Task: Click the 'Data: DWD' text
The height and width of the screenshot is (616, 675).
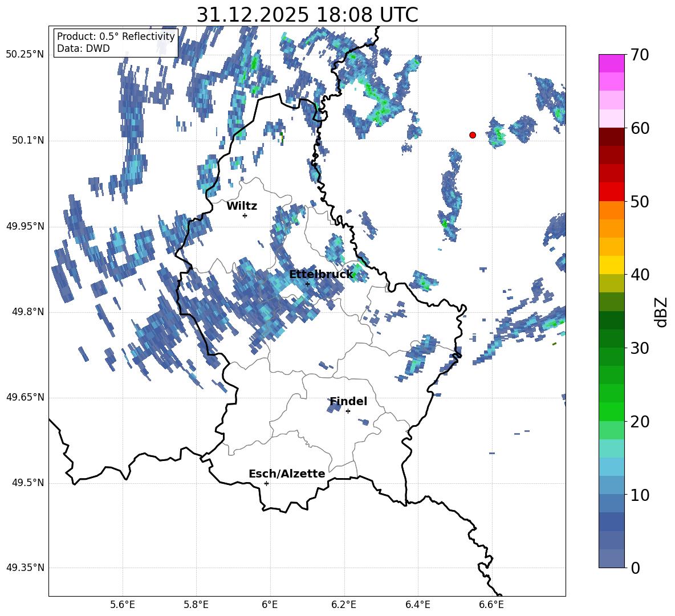Action: pos(83,48)
